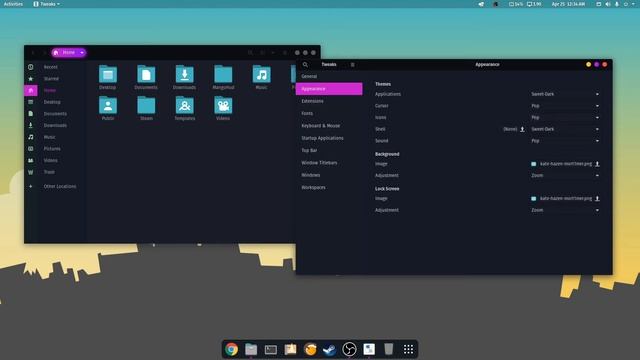Open Shell theme dropdown in Tweaks
The height and width of the screenshot is (360, 640).
(x=565, y=129)
